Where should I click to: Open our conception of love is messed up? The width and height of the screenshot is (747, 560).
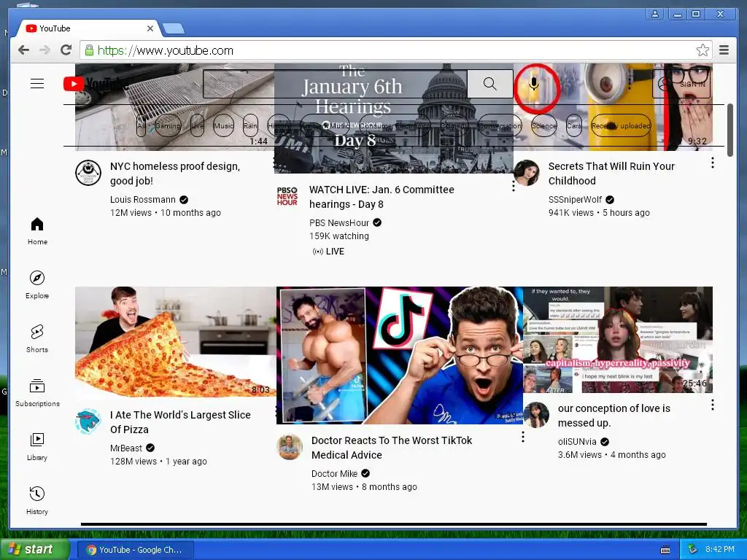(614, 416)
